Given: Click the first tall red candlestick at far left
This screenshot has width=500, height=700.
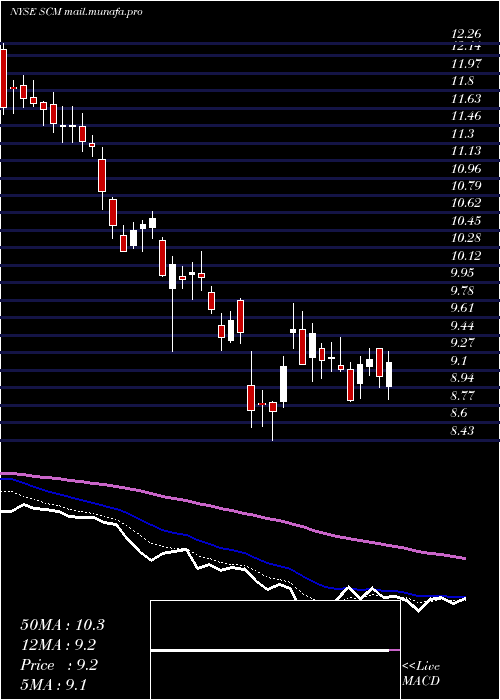Looking at the screenshot, I should point(3,79).
